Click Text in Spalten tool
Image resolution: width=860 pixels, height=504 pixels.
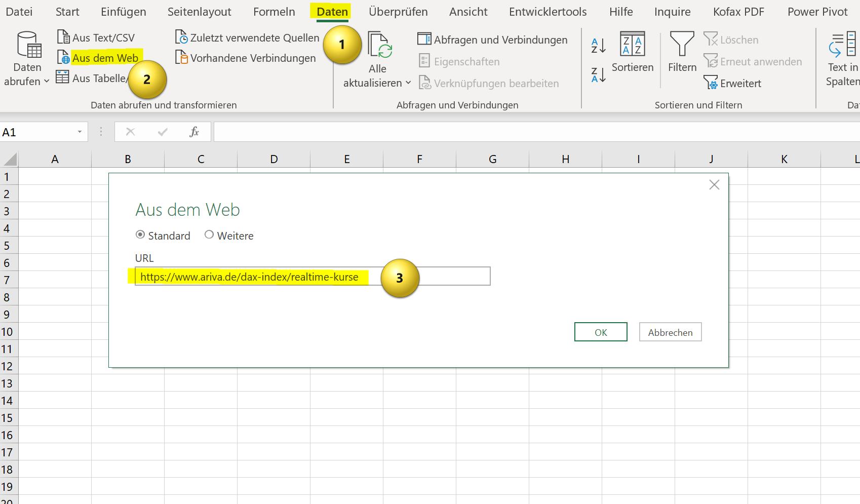click(843, 58)
